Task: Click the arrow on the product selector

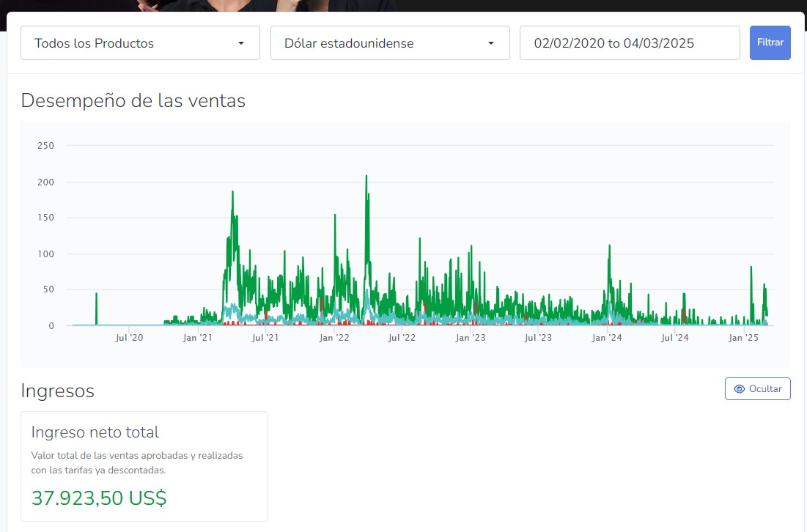Action: 241,43
